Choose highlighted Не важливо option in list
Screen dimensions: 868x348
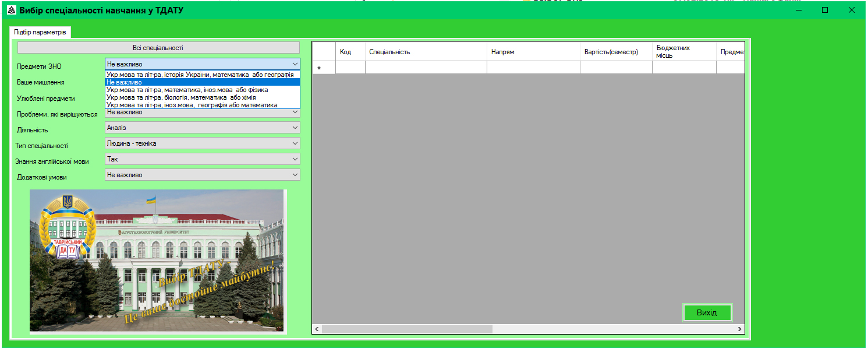coord(203,82)
